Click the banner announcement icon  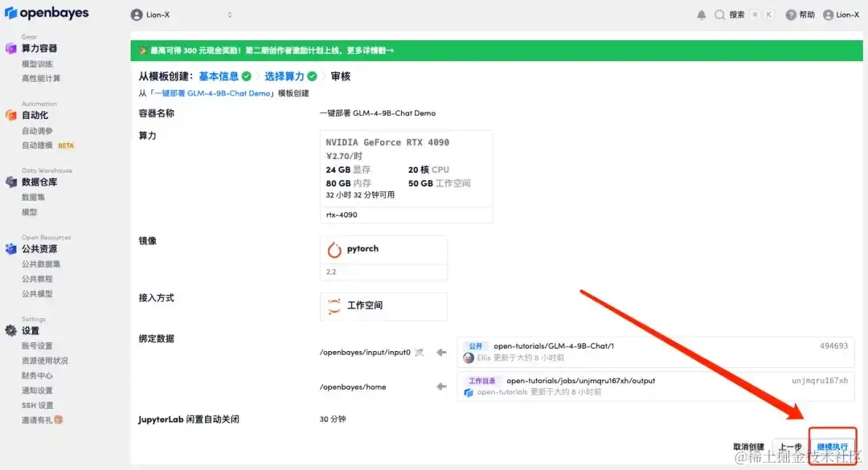pos(142,51)
